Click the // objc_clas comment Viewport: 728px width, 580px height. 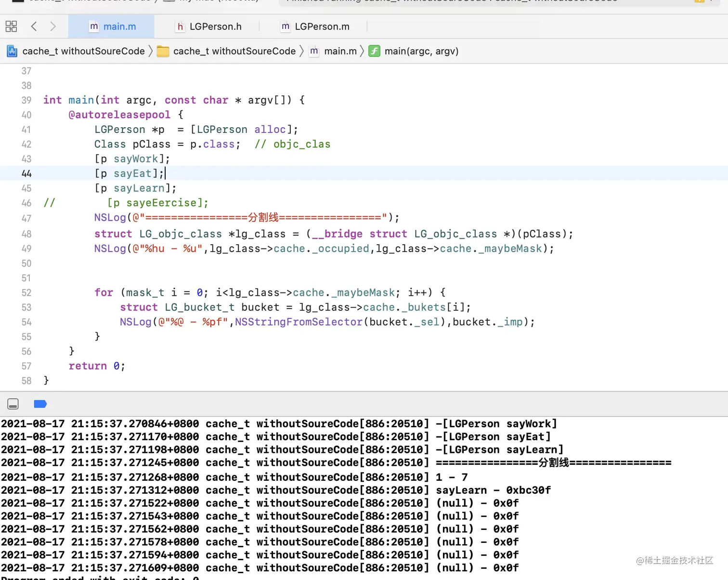point(293,144)
